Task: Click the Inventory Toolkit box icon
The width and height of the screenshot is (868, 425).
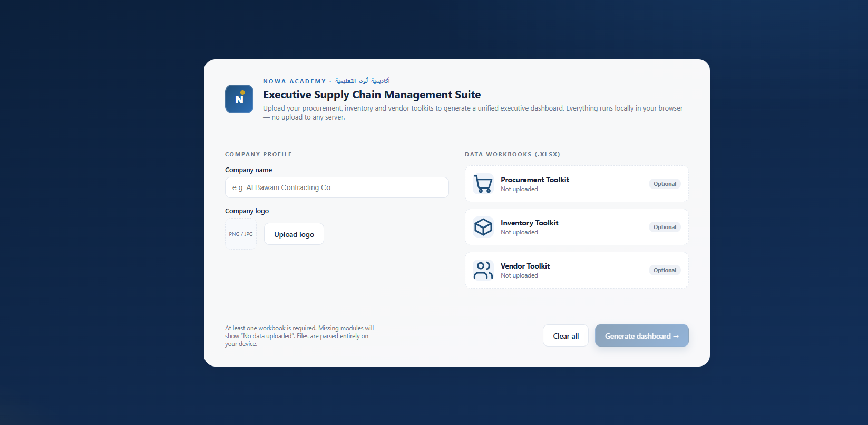Action: pos(483,227)
